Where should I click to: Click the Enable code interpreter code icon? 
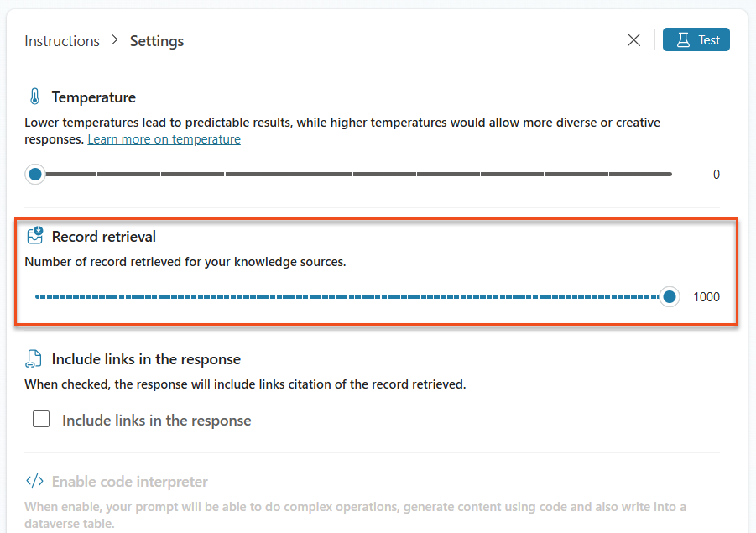pyautogui.click(x=32, y=481)
